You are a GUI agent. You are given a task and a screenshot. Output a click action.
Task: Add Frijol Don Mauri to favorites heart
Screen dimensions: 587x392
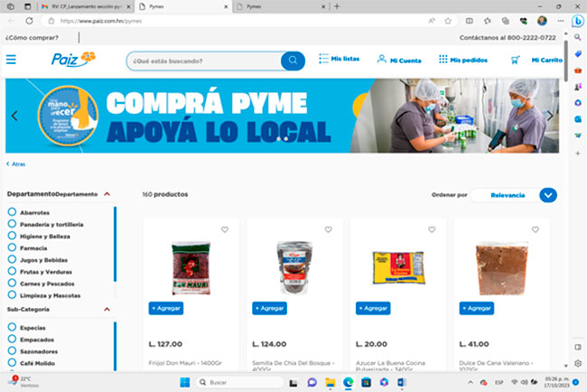click(225, 229)
